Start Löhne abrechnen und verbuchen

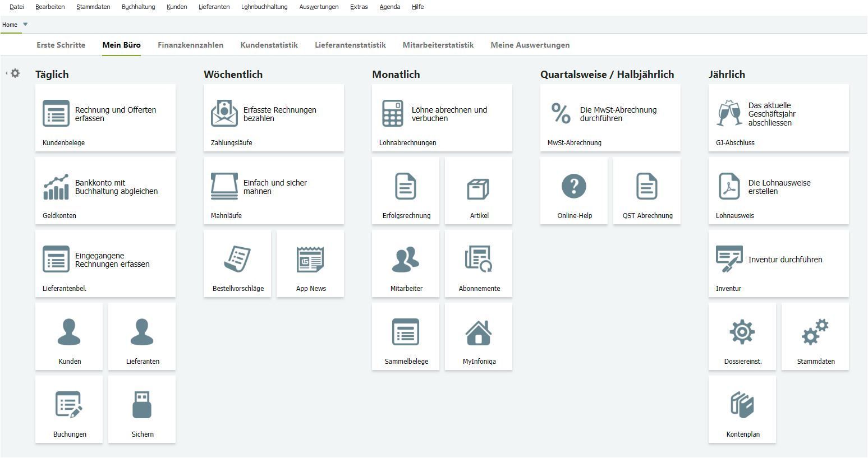pyautogui.click(x=442, y=118)
